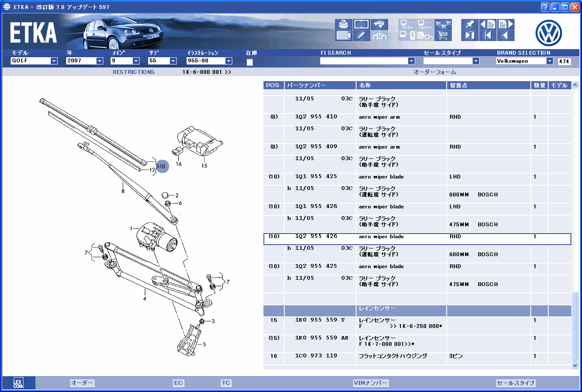582x392 pixels.
Task: Click the pushpin icon
Action: click(470, 24)
